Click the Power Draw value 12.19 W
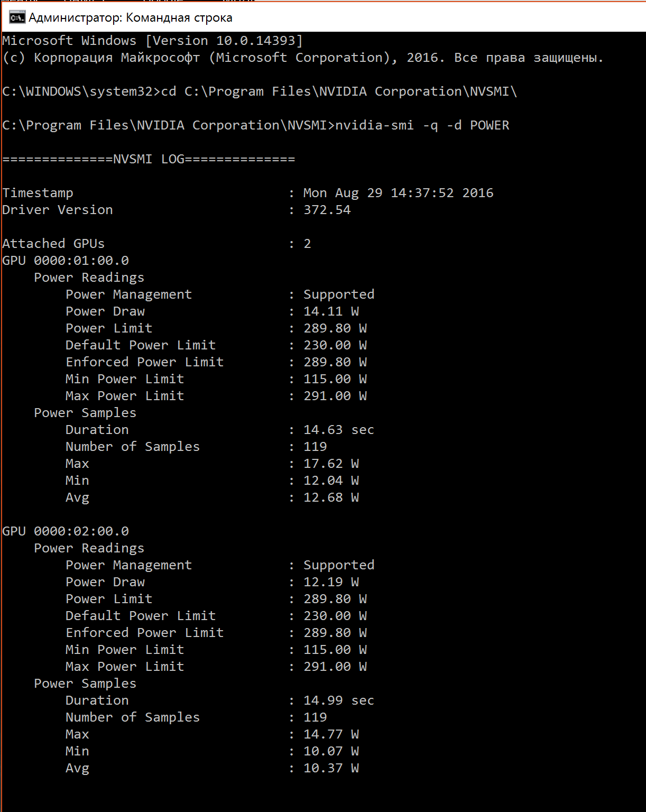The width and height of the screenshot is (646, 812). click(331, 582)
